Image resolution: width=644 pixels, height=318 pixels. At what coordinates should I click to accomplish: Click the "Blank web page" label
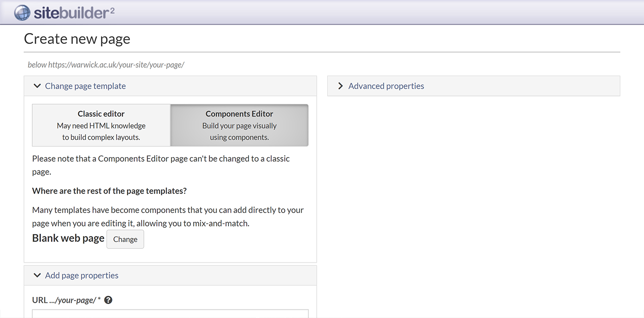pos(68,238)
